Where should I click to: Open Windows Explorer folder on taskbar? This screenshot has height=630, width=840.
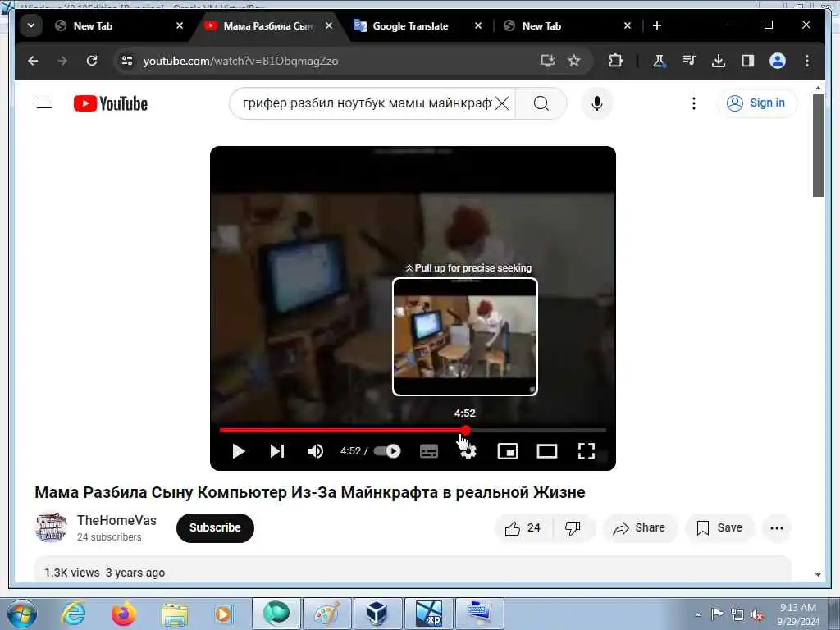coord(174,614)
